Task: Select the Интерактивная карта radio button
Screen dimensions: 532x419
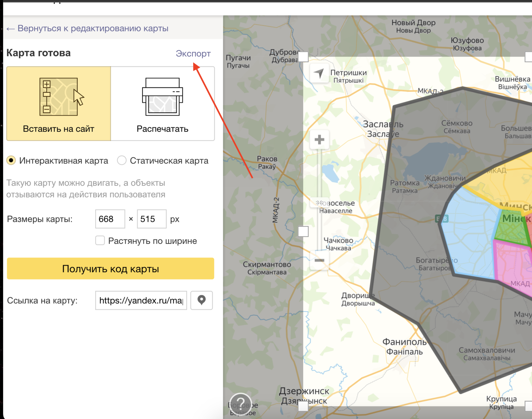Action: 11,160
